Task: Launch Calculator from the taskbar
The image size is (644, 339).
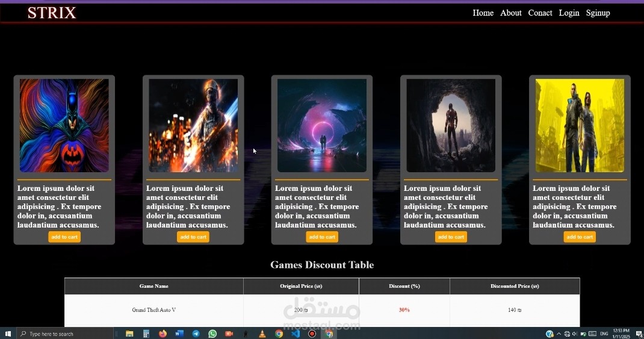Action: click(146, 334)
